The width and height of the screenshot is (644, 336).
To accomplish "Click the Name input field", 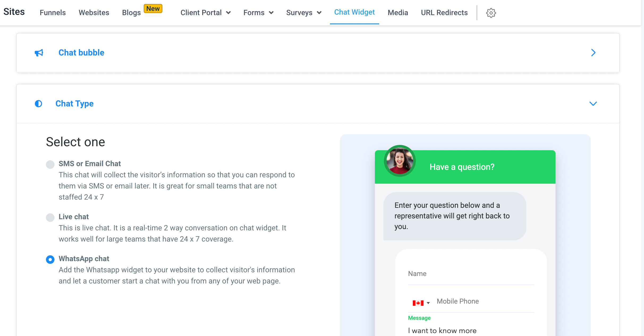I will pos(471,274).
